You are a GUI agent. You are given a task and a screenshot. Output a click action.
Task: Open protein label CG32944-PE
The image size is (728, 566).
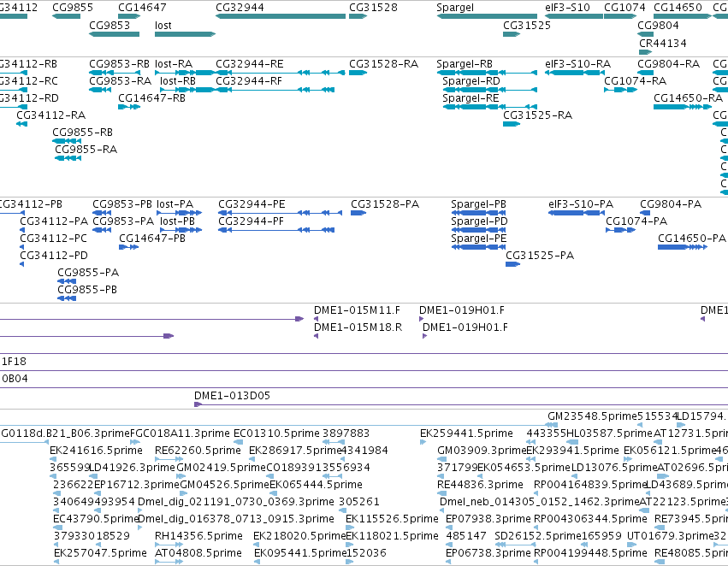point(252,204)
